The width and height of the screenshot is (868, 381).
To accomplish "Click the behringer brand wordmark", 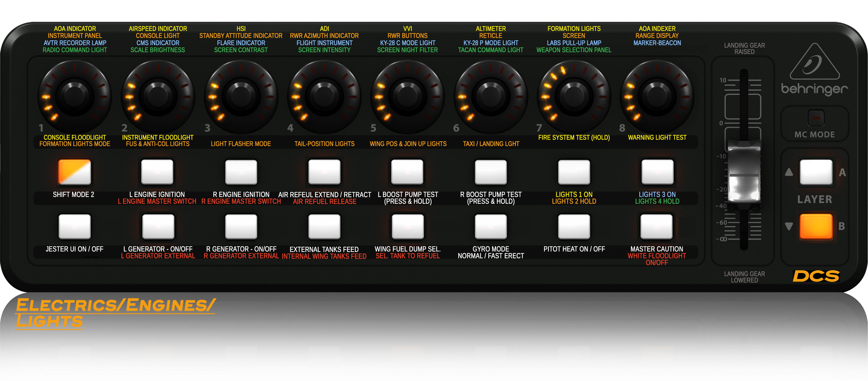I will (x=814, y=89).
